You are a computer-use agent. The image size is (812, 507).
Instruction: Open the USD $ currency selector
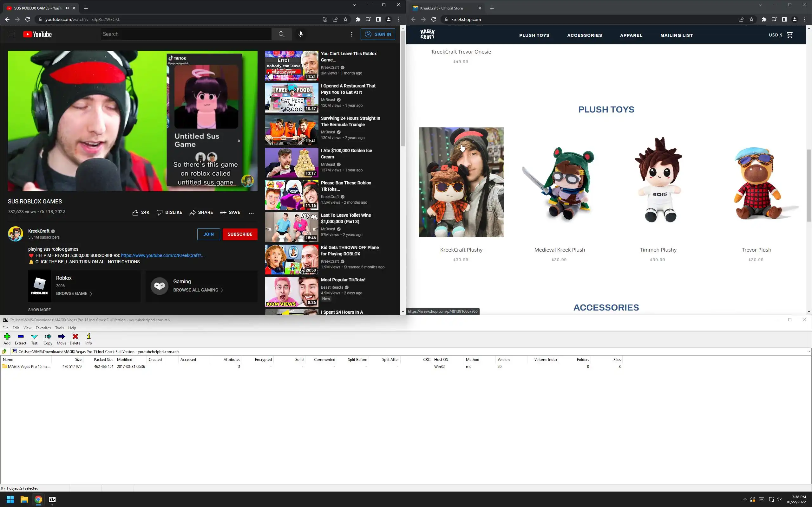[x=775, y=35]
